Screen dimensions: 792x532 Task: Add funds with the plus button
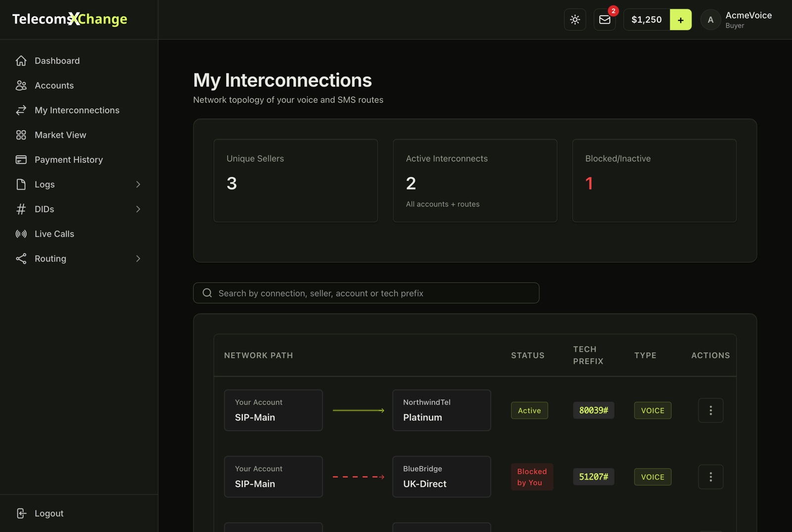coord(681,20)
